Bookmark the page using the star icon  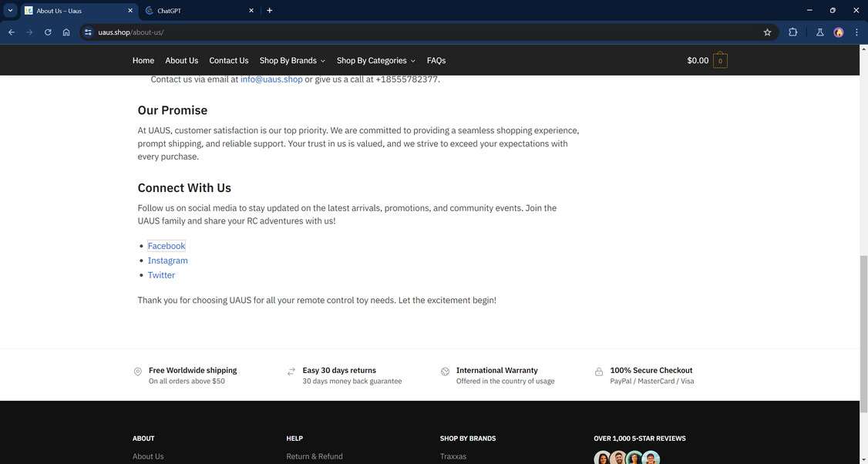(x=765, y=32)
